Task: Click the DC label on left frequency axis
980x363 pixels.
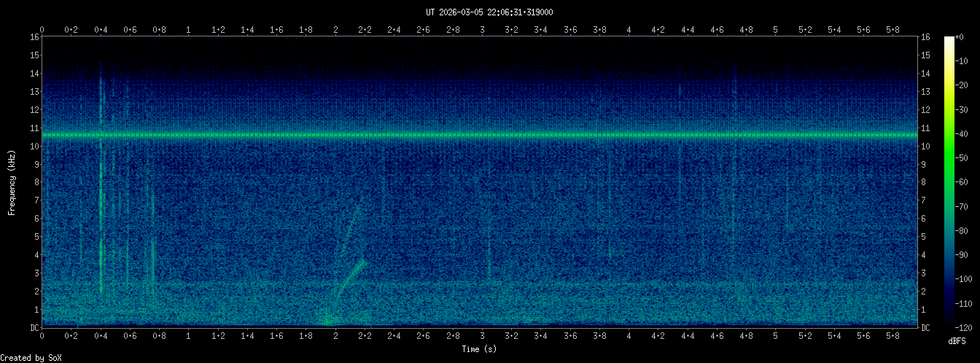Action: click(34, 328)
